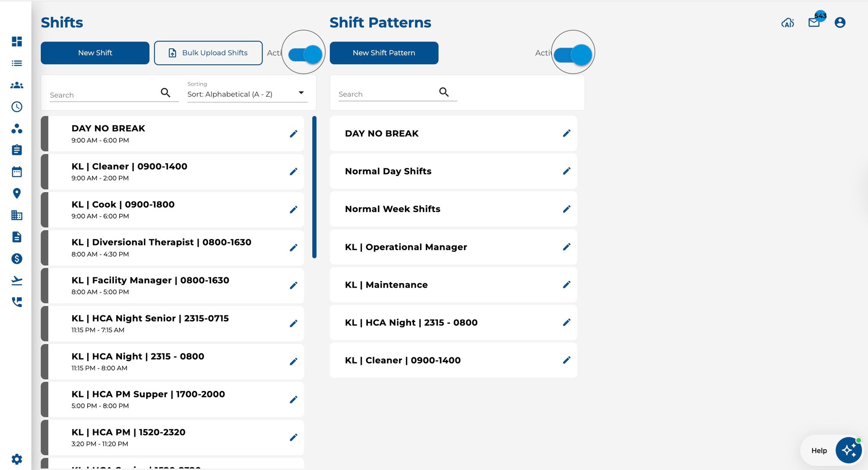Click the Shifts list scrollbar
Screen dimensions: 868x470
click(x=314, y=187)
